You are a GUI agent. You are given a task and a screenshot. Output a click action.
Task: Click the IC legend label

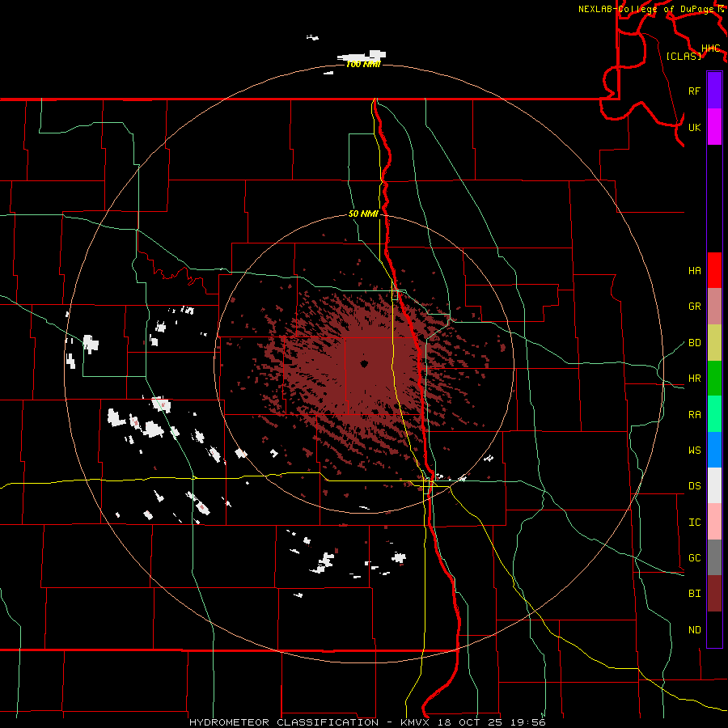[x=694, y=523]
